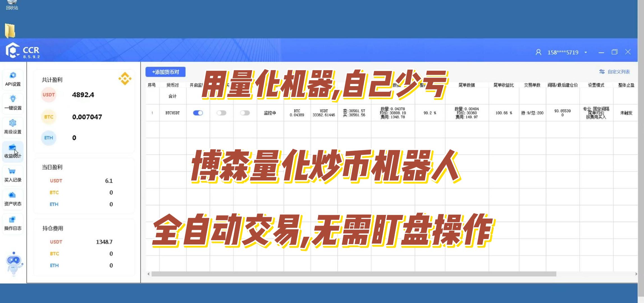Click the USDT badge under 共计盈利
The image size is (644, 303).
coord(49,95)
